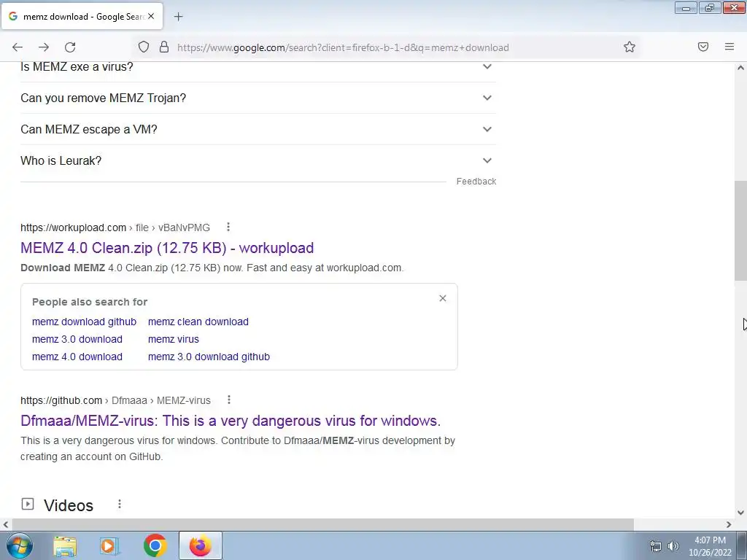Search 'memz 4.0 download' suggestion
The height and width of the screenshot is (560, 747).
click(77, 357)
